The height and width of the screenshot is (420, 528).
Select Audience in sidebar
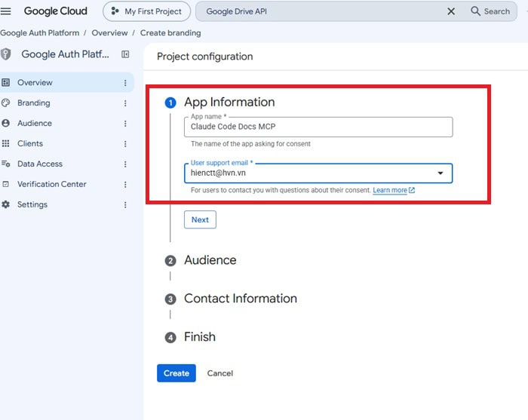(x=66, y=123)
